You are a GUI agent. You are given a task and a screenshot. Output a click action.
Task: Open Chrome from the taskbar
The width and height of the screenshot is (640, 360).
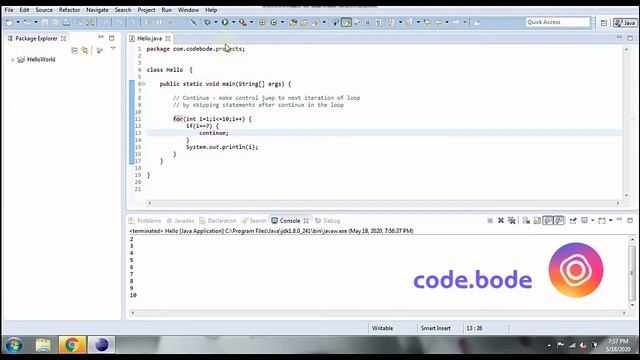[72, 345]
